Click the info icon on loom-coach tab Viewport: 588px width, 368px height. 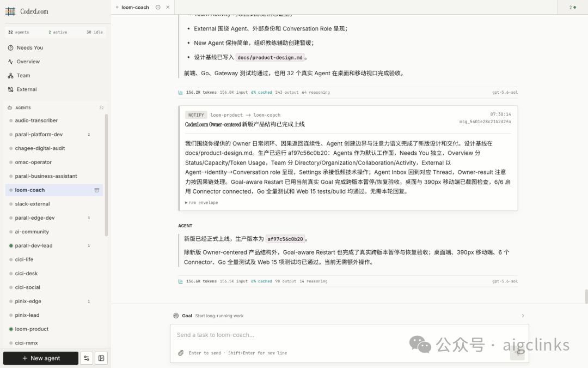click(x=158, y=7)
